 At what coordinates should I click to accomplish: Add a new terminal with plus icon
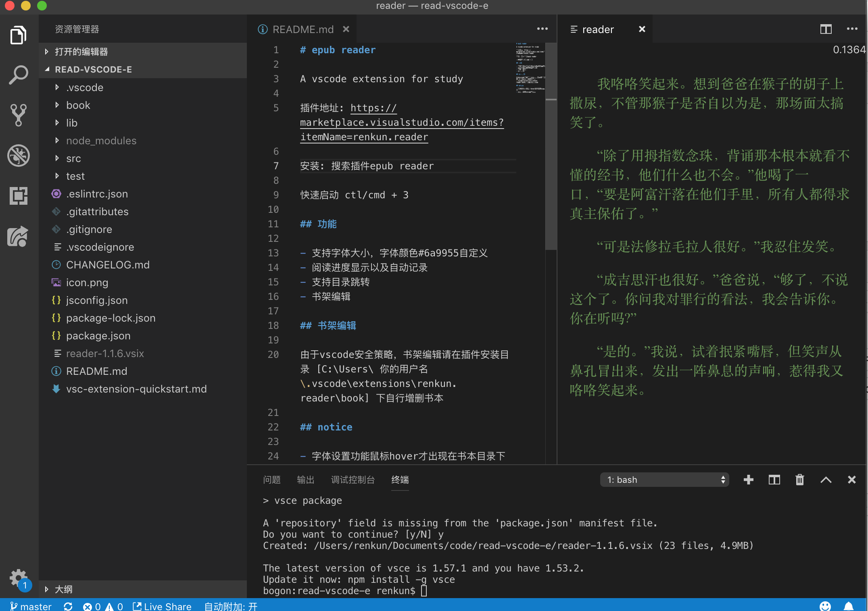(x=748, y=480)
